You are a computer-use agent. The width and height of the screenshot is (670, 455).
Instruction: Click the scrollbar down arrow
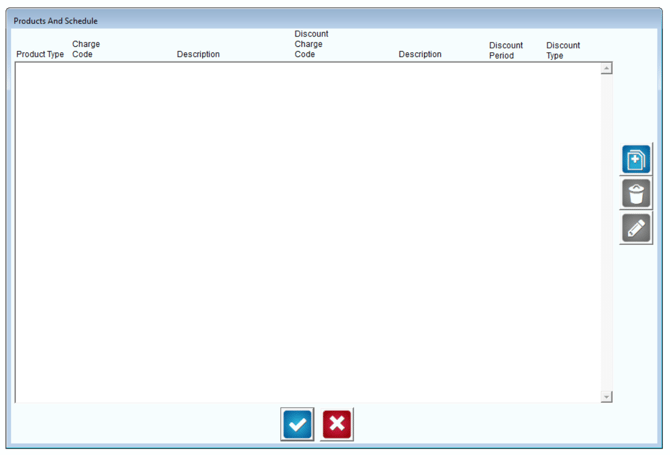[606, 396]
